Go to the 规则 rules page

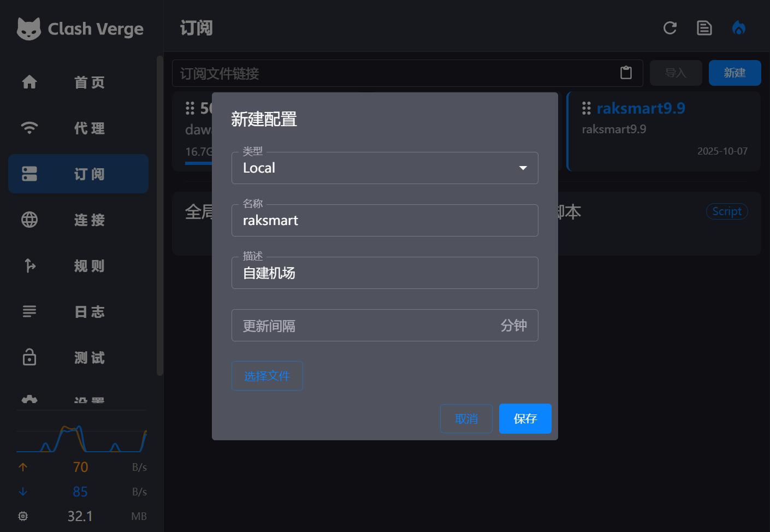pyautogui.click(x=79, y=266)
